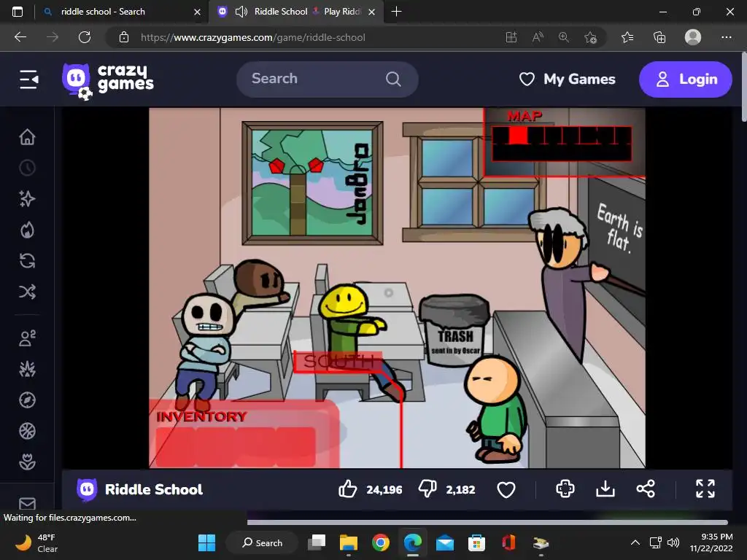This screenshot has width=747, height=560.
Task: Click the Login button
Action: click(x=686, y=79)
